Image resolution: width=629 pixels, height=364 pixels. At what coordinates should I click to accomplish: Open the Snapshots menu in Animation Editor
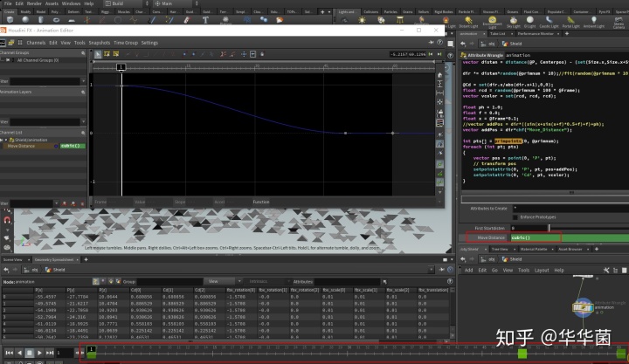(x=99, y=42)
